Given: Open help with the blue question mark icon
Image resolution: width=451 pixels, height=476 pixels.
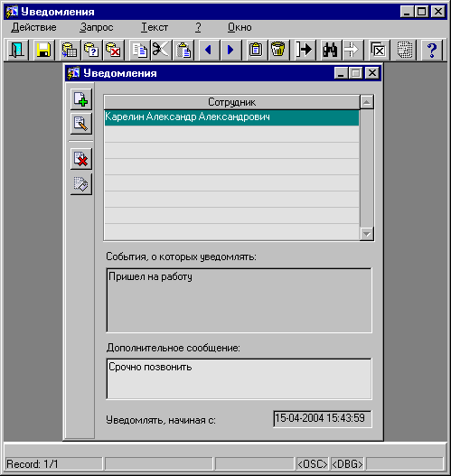Looking at the screenshot, I should point(431,50).
